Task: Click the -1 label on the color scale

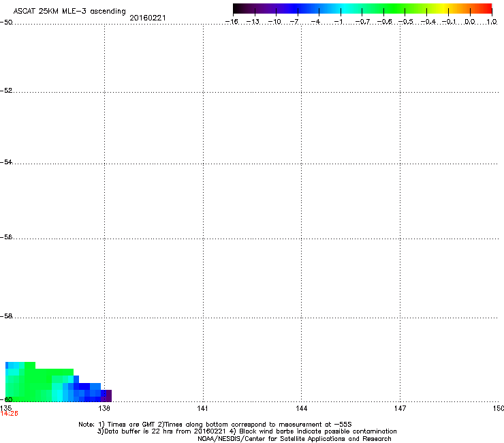Action: tap(338, 22)
